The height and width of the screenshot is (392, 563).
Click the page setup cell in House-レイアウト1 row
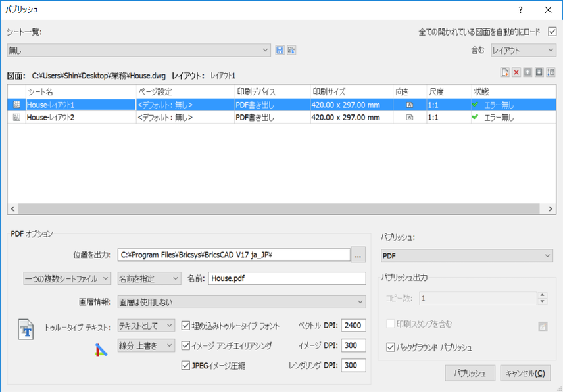[x=185, y=105]
